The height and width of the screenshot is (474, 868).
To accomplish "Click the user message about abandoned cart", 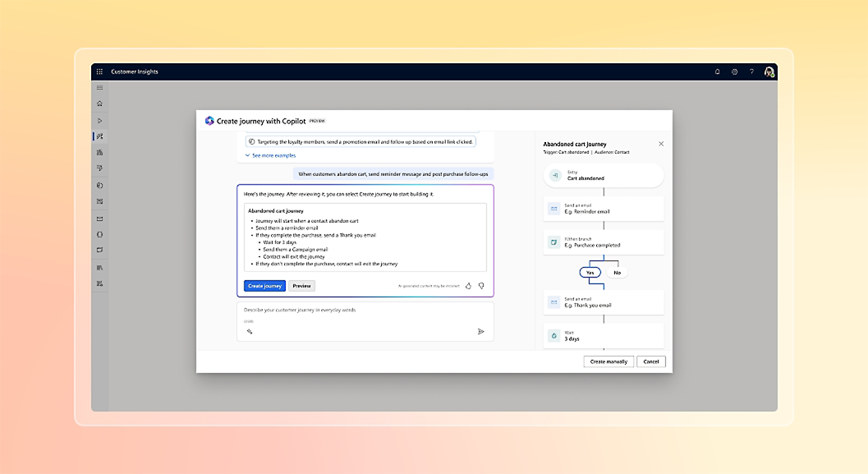I will (393, 174).
